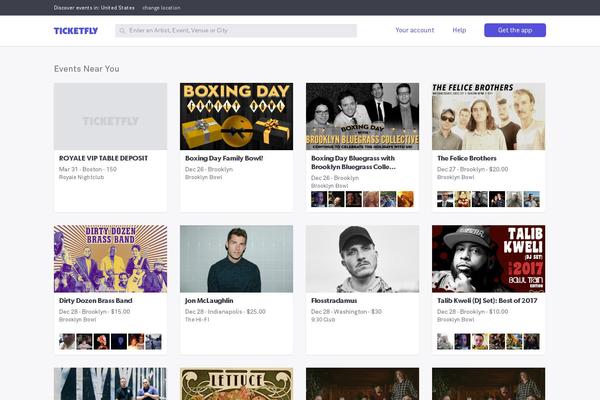Open the Lettuce event poster
This screenshot has width=600, height=400.
[236, 384]
